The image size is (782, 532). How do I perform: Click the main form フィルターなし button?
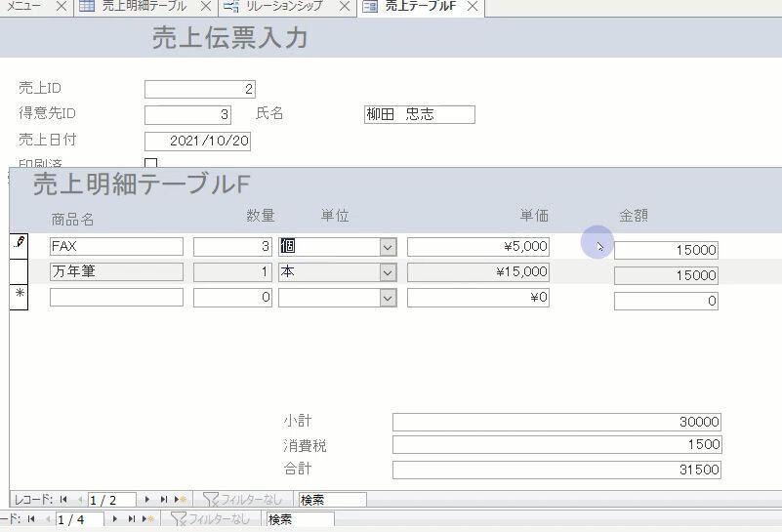pos(212,519)
